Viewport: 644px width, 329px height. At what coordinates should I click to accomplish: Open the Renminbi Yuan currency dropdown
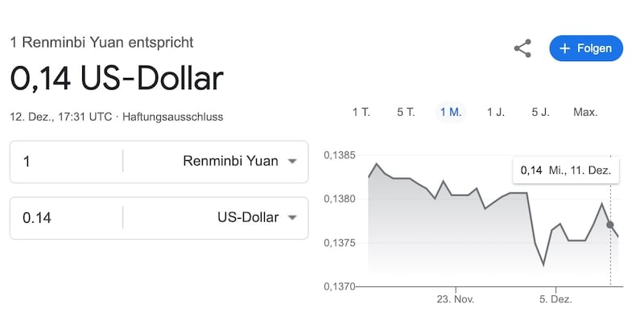pos(240,161)
